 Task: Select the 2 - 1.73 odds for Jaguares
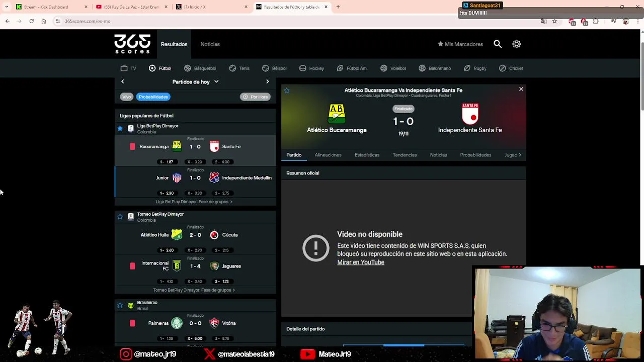coord(222,282)
